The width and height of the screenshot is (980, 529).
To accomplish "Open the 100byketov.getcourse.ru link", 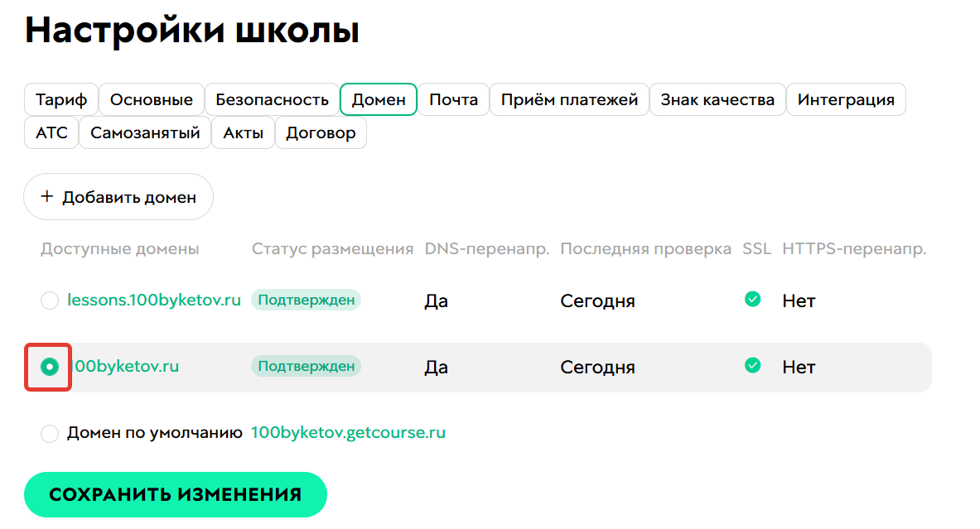I will 348,432.
